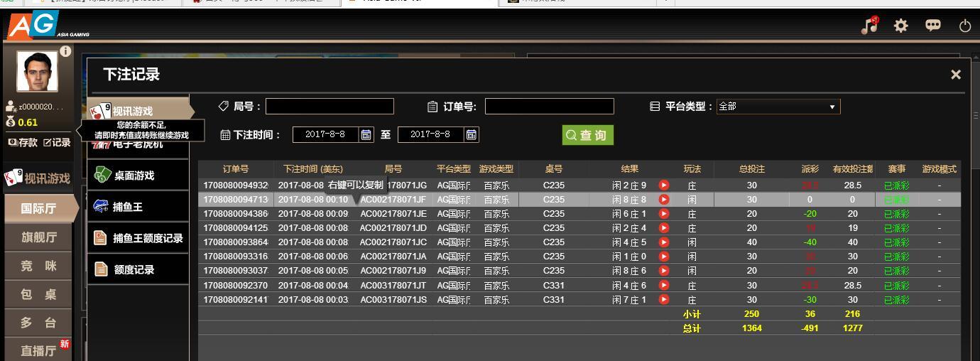Viewport: 980px width, 361px height.
Task: Play replay for result 闲2 庄9
Action: [x=664, y=185]
